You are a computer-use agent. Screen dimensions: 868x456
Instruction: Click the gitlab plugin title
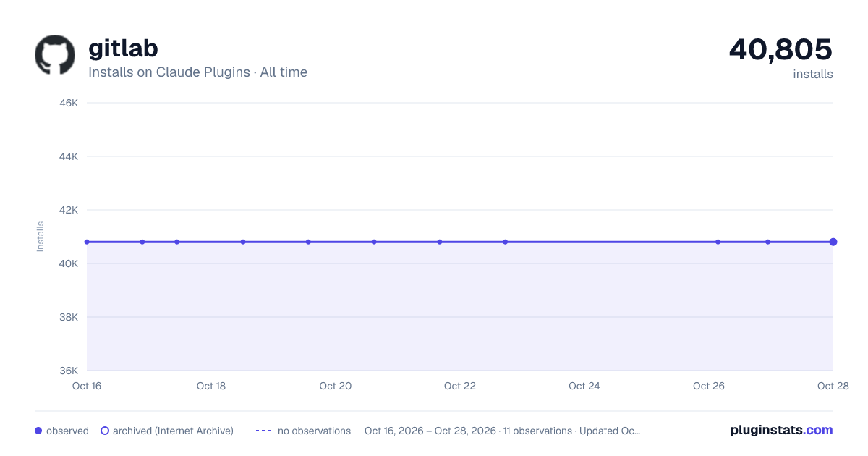(123, 48)
